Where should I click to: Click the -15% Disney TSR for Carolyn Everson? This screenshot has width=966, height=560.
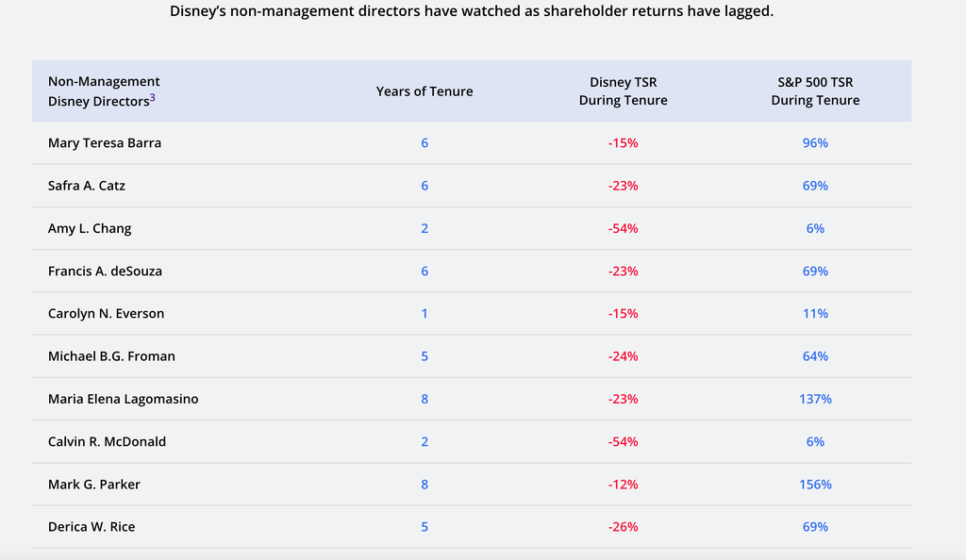click(623, 313)
